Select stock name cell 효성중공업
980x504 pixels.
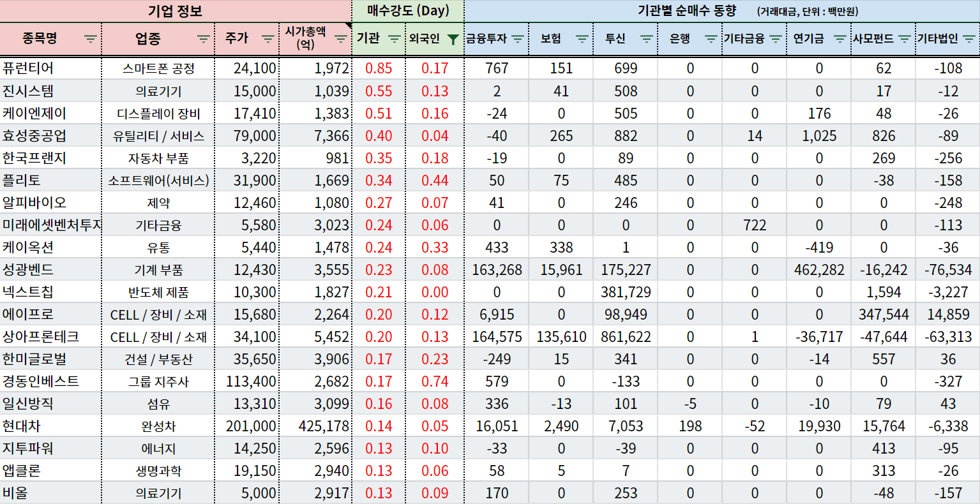pos(50,135)
